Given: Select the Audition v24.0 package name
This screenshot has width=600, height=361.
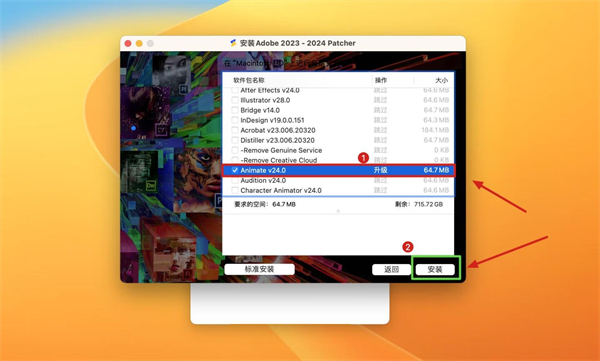Looking at the screenshot, I should pyautogui.click(x=263, y=180).
